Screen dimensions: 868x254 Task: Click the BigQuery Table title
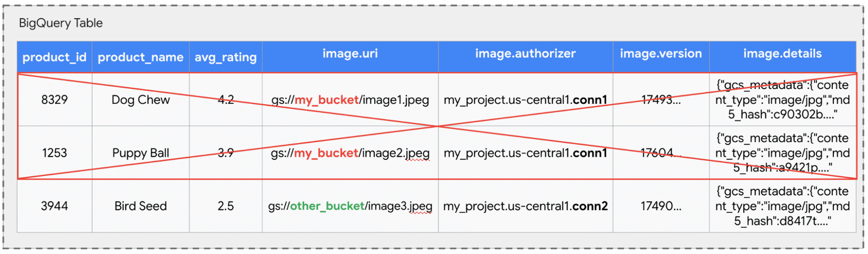61,23
